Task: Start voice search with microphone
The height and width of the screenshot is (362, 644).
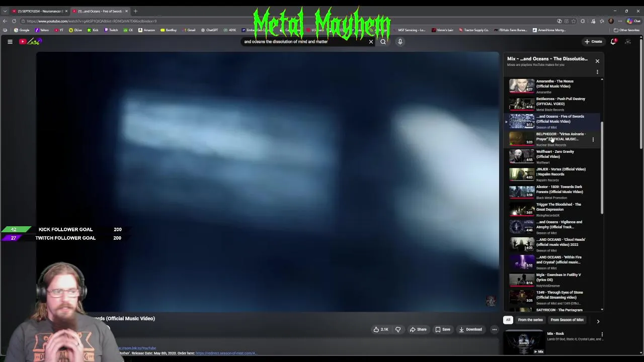Action: pos(400,42)
